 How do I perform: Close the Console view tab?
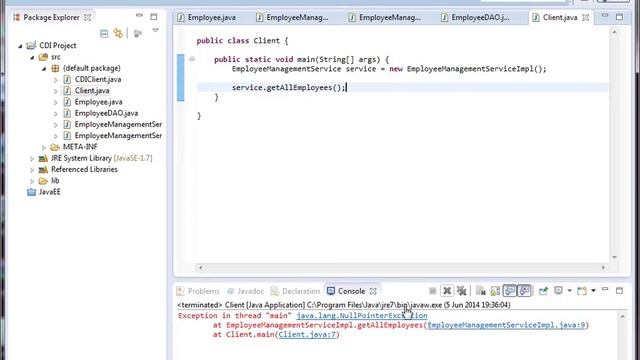pos(373,291)
